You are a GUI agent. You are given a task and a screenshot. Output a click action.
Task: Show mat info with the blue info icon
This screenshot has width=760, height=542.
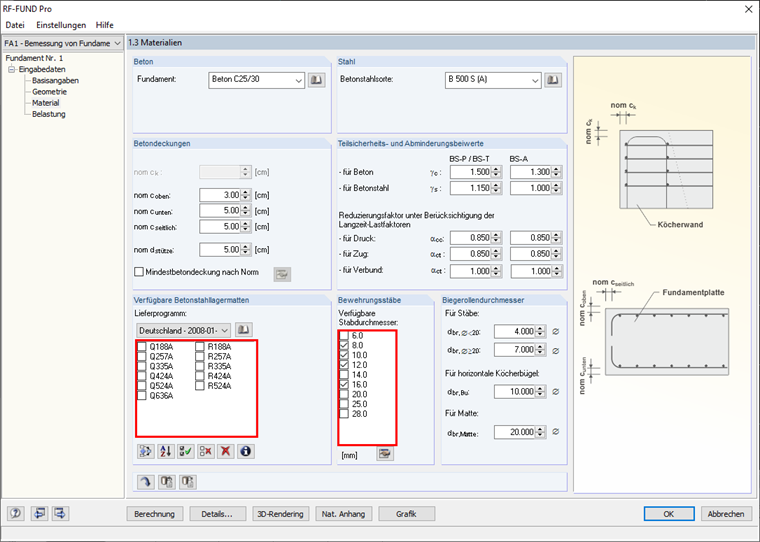click(x=246, y=451)
